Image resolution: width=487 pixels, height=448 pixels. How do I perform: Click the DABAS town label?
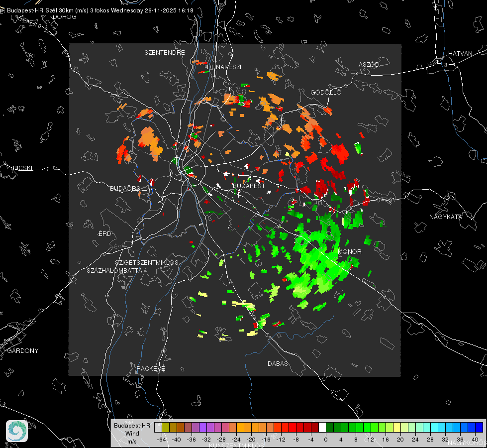tap(278, 363)
